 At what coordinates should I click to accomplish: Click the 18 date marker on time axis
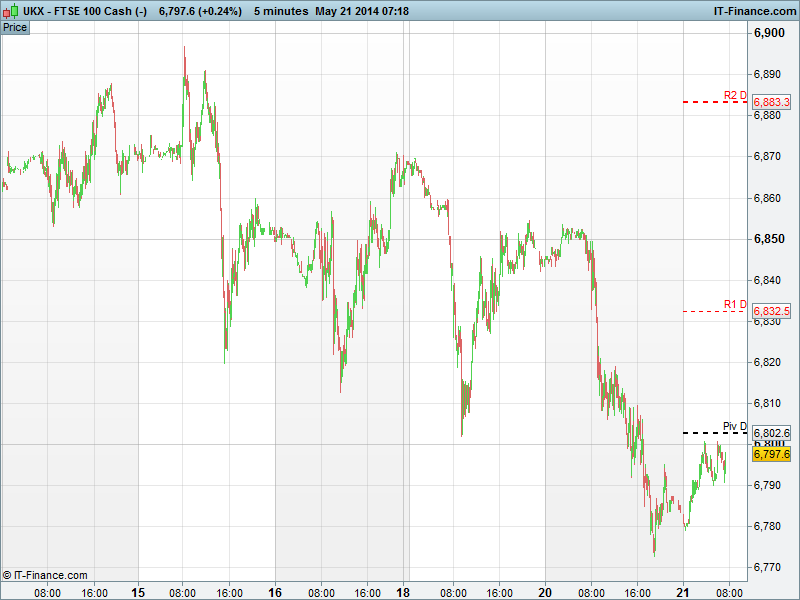404,592
